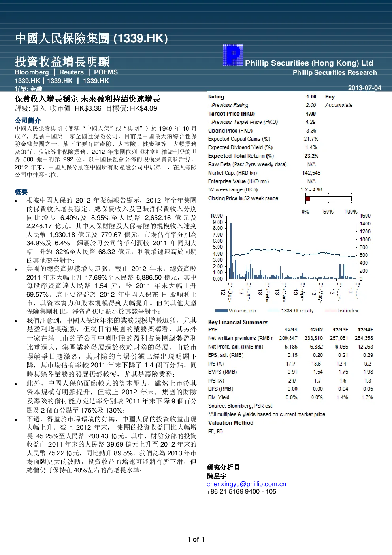392x555 pixels.
Task: Click the page number 1 of 1
Action: (x=196, y=539)
